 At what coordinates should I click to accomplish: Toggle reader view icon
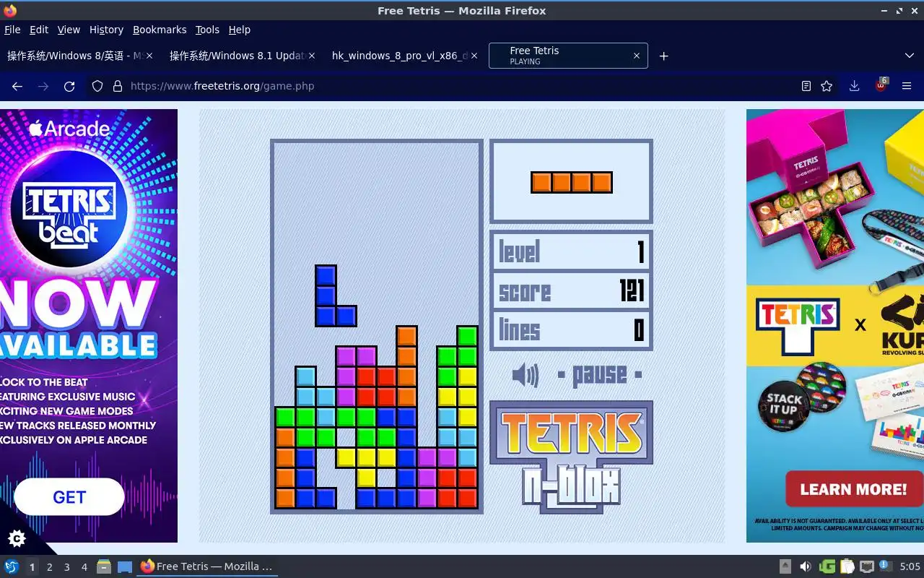coord(806,86)
